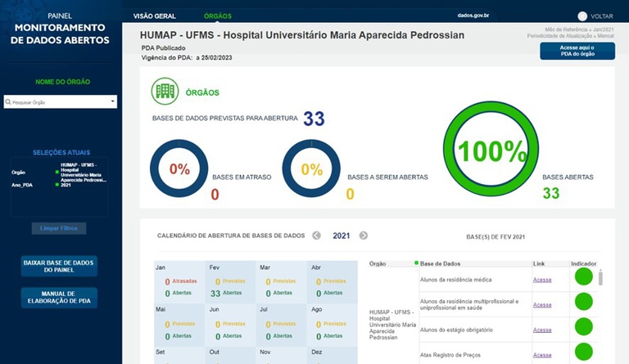The image size is (629, 364).
Task: Click the data table vertical scrollbar
Action: [x=599, y=278]
